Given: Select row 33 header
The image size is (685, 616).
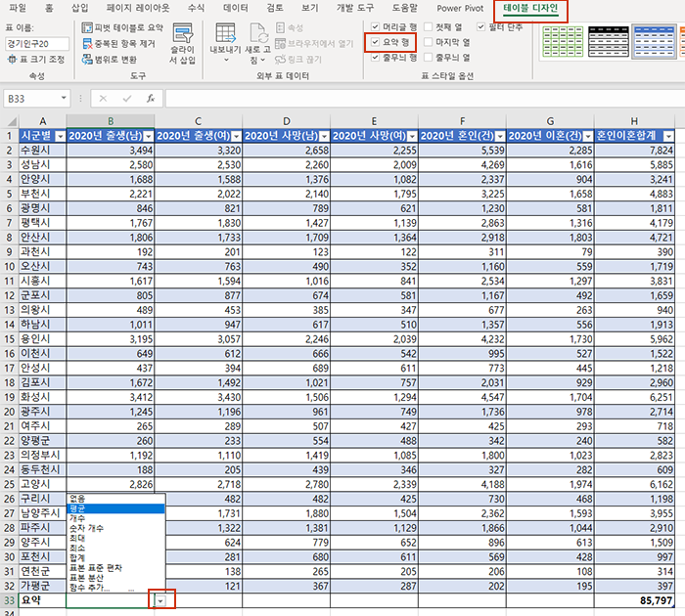Looking at the screenshot, I should click(x=9, y=600).
